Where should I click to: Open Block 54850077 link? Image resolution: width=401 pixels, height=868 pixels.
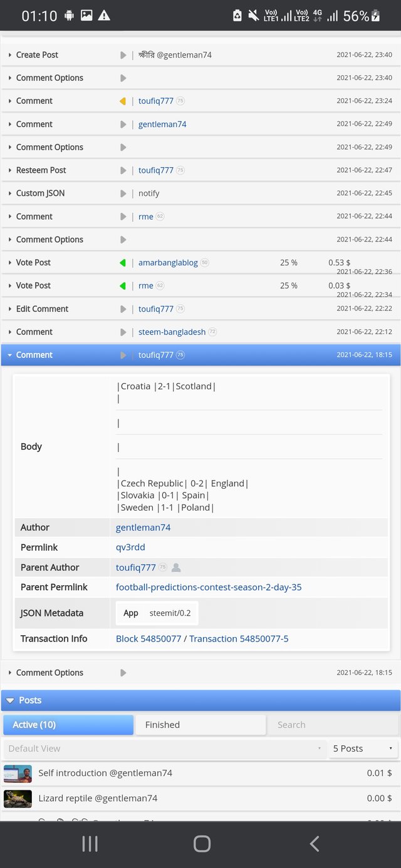[x=148, y=639]
